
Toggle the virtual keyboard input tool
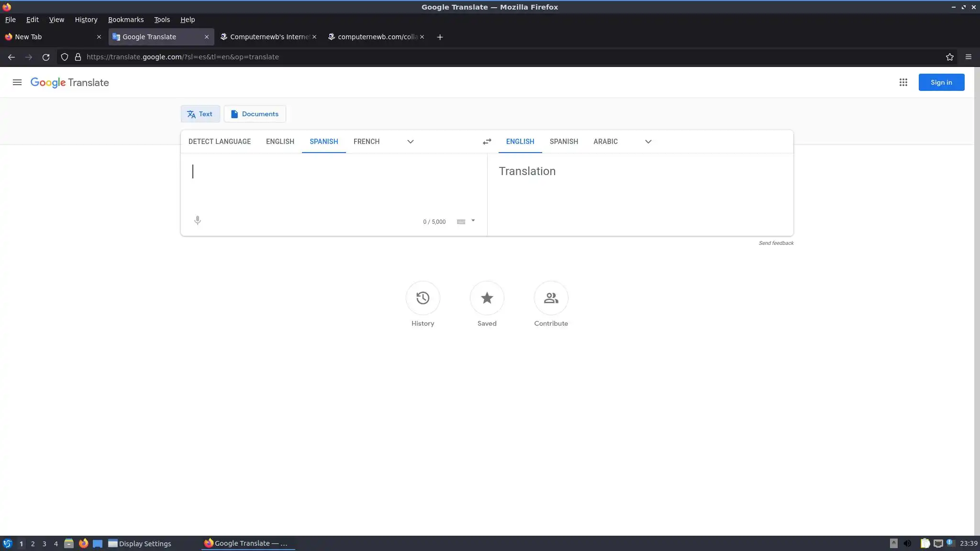coord(461,221)
